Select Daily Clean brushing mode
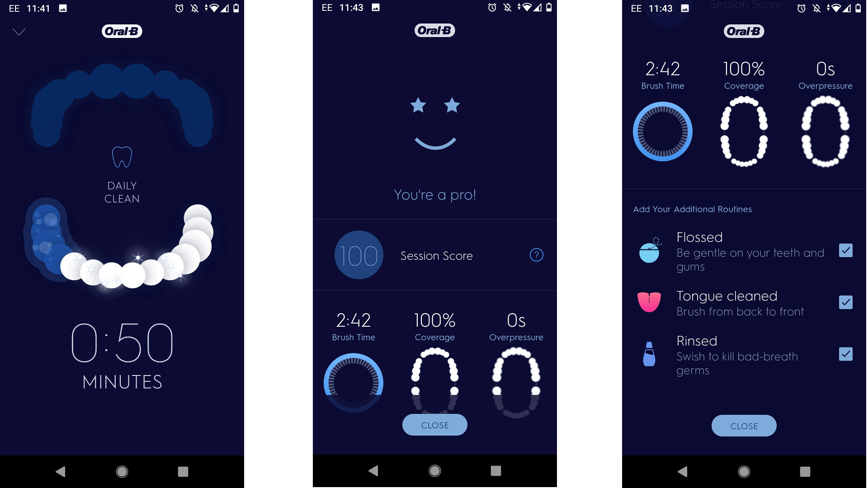Viewport: 868px width, 488px height. click(x=121, y=176)
